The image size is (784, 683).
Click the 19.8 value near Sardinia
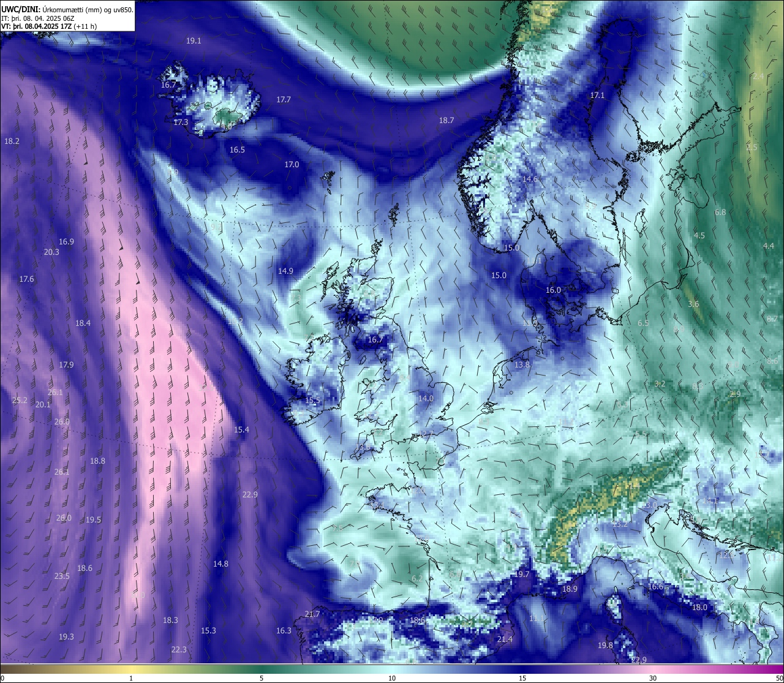605,646
